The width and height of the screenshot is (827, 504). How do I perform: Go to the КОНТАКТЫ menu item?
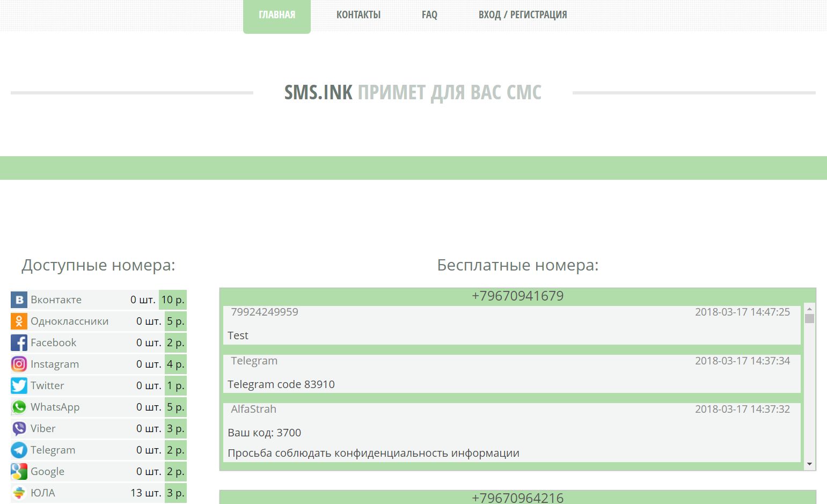tap(358, 15)
